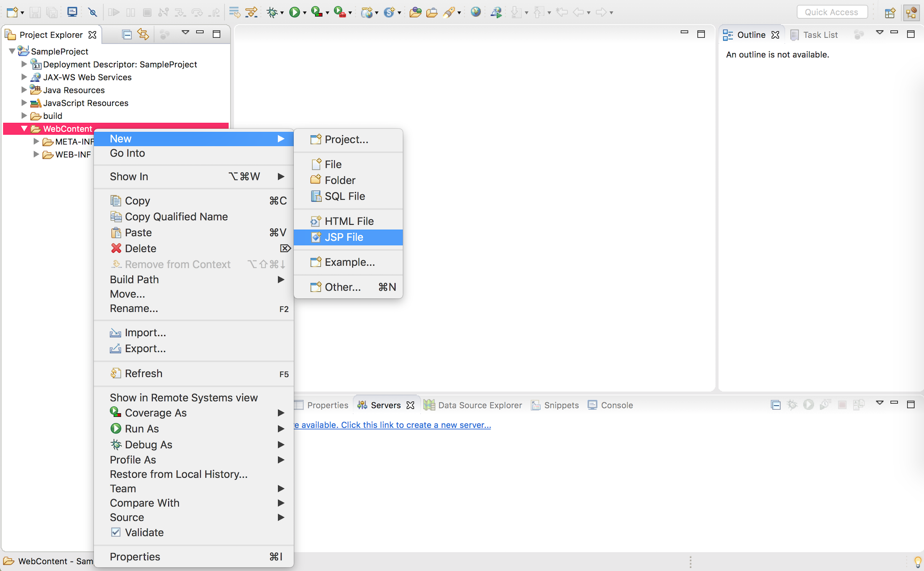Click the Open Type folder icon
Screen dimensions: 924x571
(415, 12)
